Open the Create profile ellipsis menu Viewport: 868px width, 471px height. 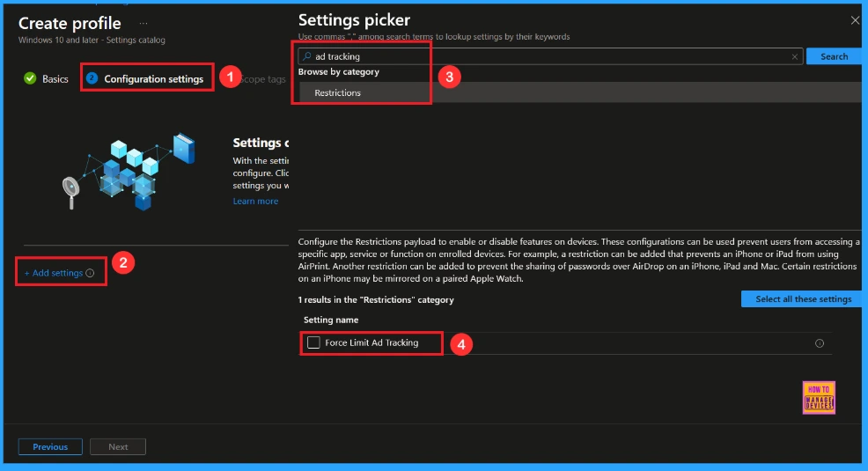click(x=143, y=23)
